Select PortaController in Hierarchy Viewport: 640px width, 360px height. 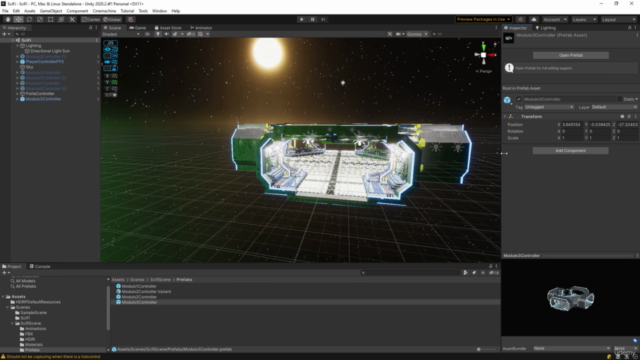click(40, 93)
